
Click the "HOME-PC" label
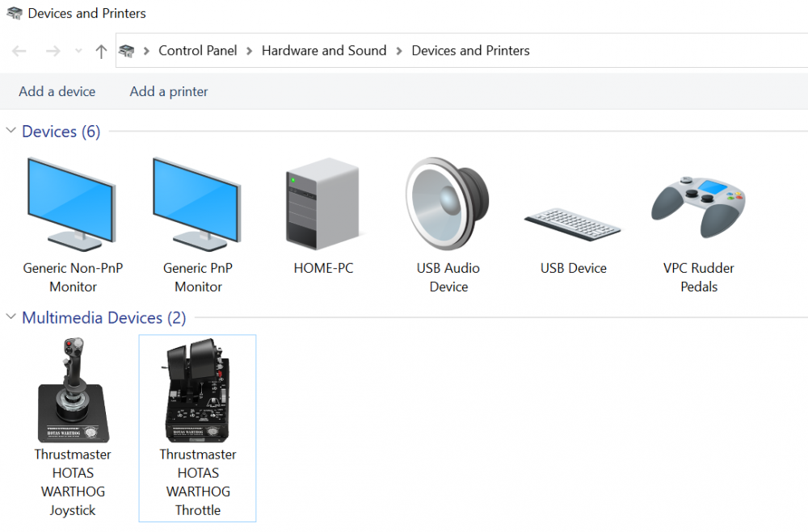point(324,268)
